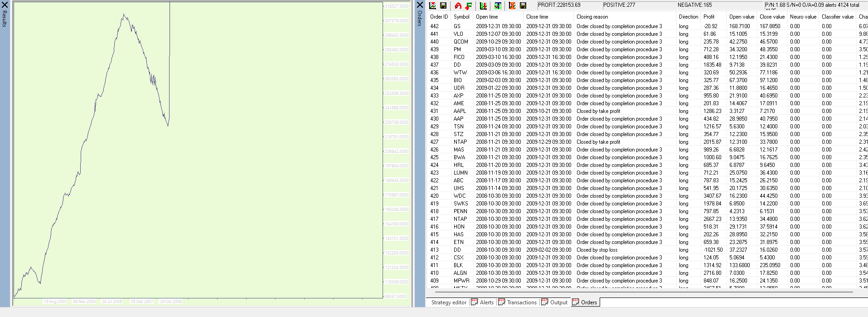Viewport: 868px width, 317px height.
Task: Click the chart icon with yellow I-beam
Action: pyautogui.click(x=512, y=5)
